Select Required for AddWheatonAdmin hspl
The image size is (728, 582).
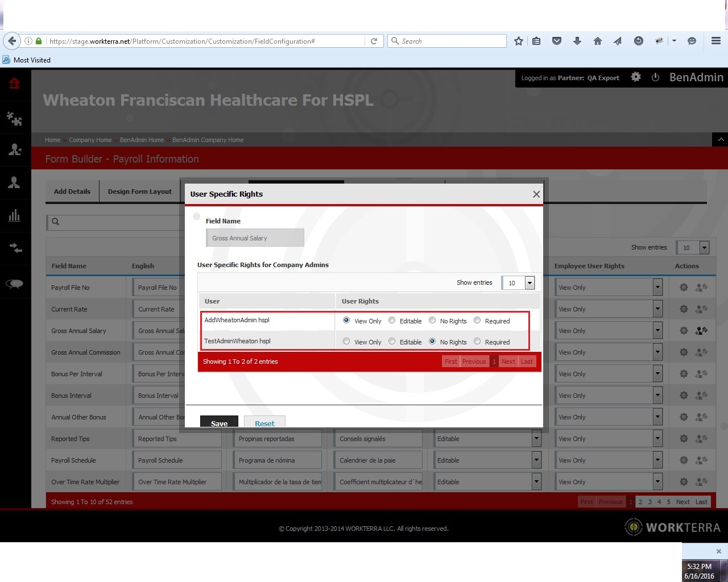[x=477, y=321]
